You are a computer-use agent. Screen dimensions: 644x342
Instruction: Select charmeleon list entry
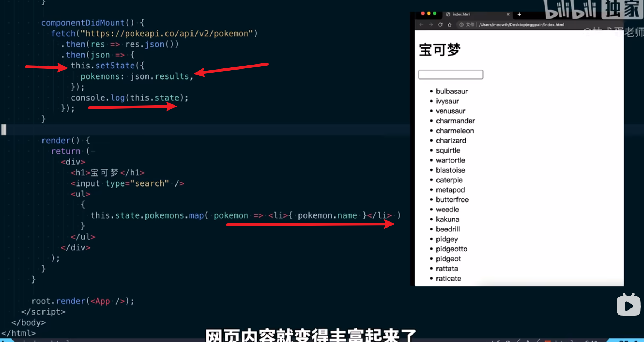(455, 131)
